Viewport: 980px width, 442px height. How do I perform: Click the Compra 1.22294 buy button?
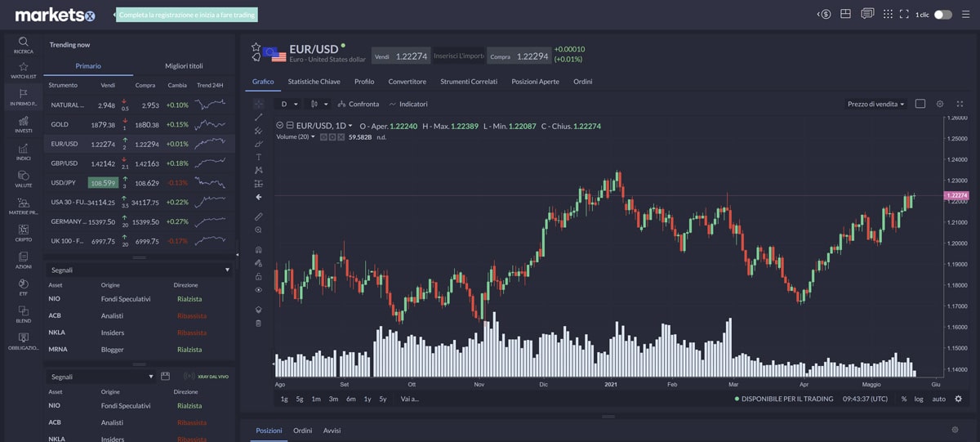(x=519, y=56)
